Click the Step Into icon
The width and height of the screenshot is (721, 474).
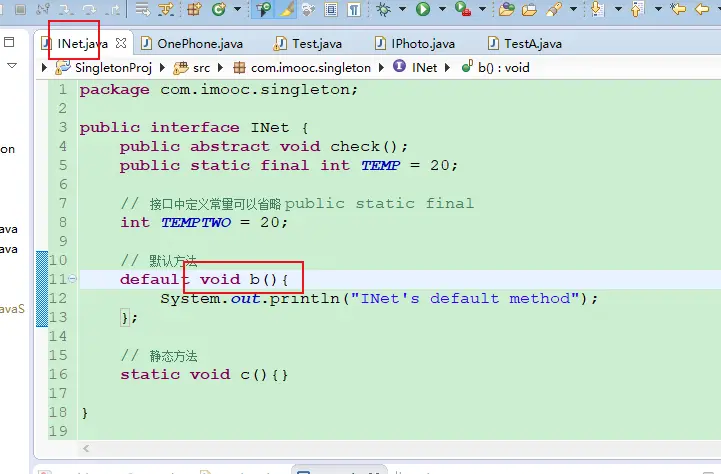(x=66, y=9)
